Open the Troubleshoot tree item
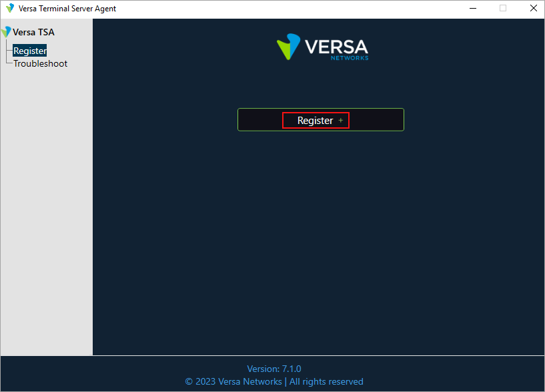The width and height of the screenshot is (545, 392). pos(40,63)
